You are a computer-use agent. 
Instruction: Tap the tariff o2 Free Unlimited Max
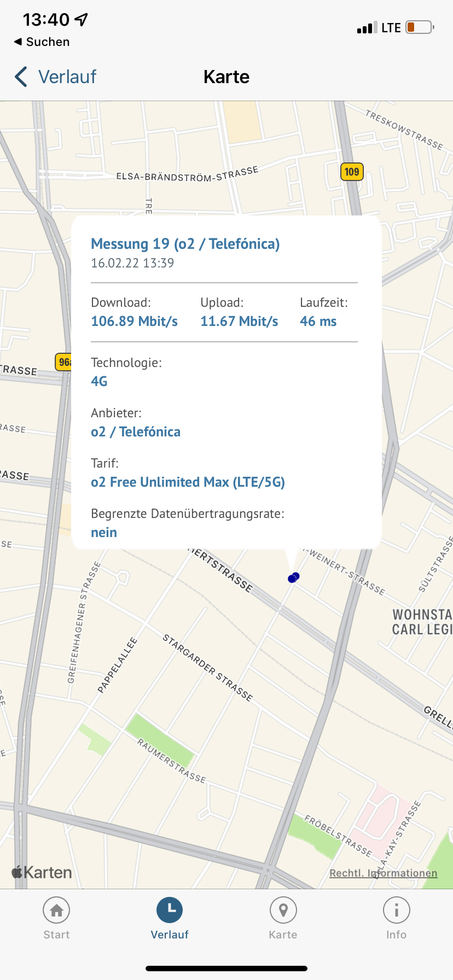[x=188, y=482]
